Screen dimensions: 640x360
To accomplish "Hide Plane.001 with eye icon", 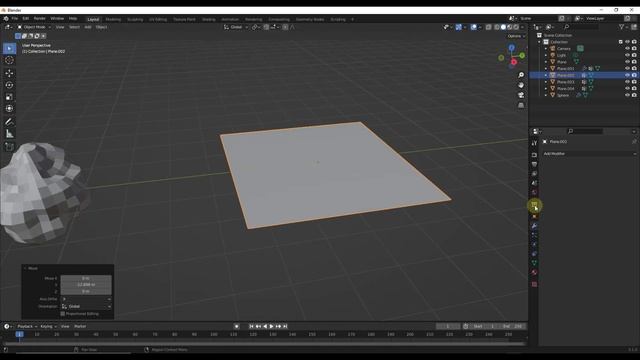I will tap(627, 69).
